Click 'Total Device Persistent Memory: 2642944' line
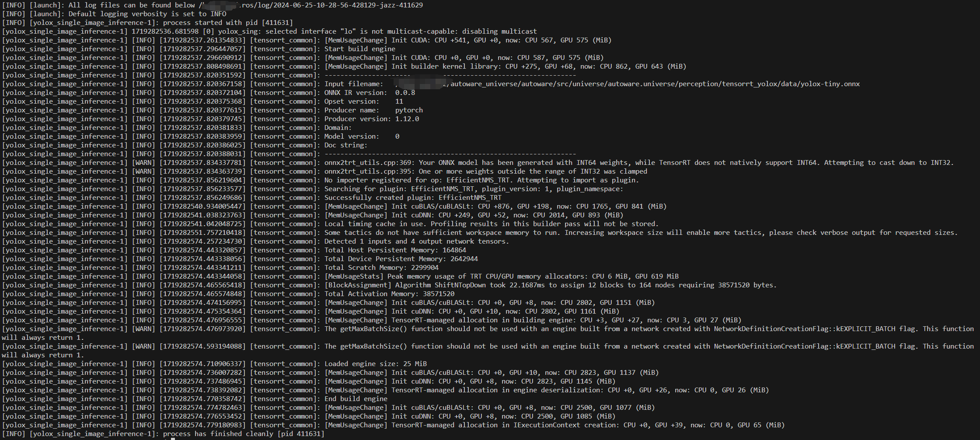Image resolution: width=980 pixels, height=440 pixels. pos(240,259)
